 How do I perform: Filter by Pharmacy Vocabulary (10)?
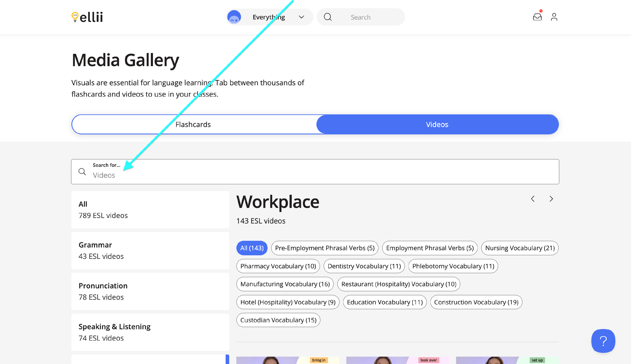point(278,266)
